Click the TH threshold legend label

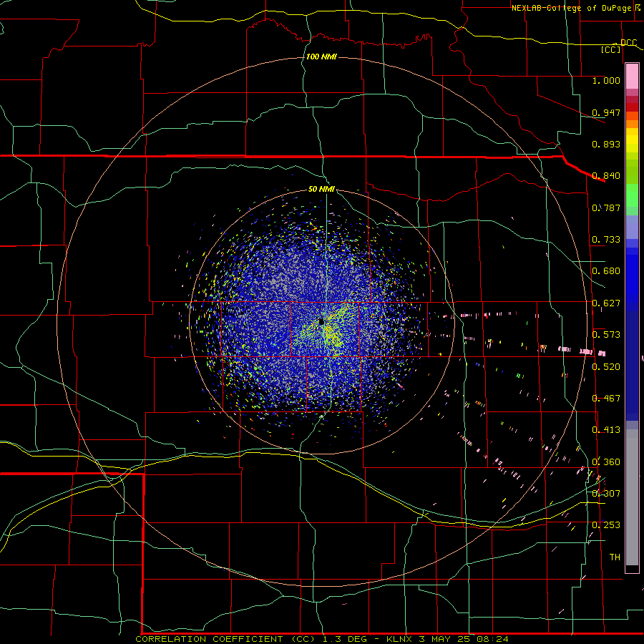tap(615, 557)
